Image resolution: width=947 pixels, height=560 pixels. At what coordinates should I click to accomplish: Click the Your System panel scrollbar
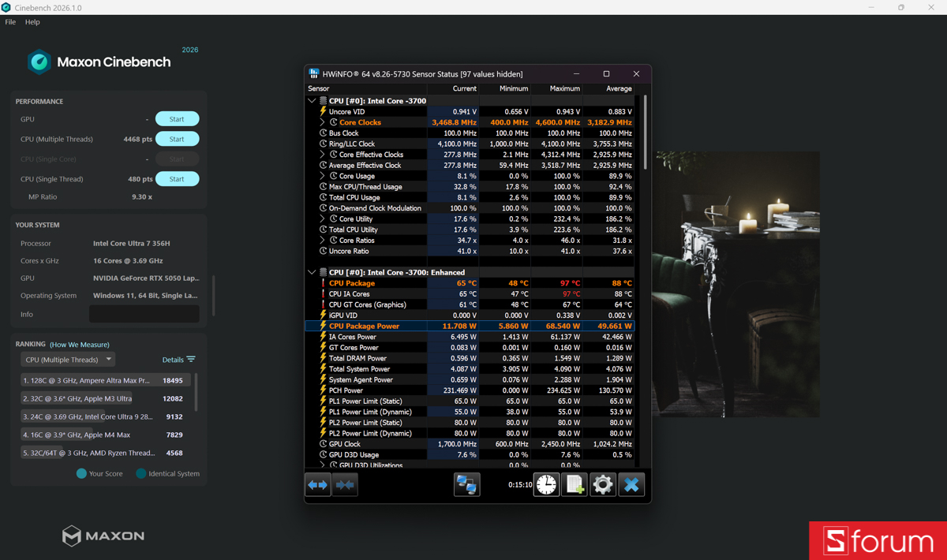214,295
